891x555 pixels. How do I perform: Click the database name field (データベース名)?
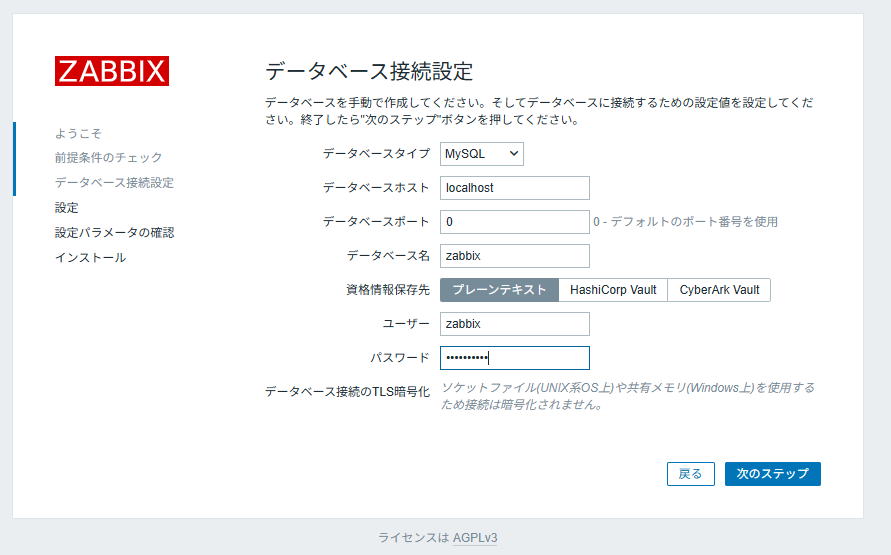(514, 256)
